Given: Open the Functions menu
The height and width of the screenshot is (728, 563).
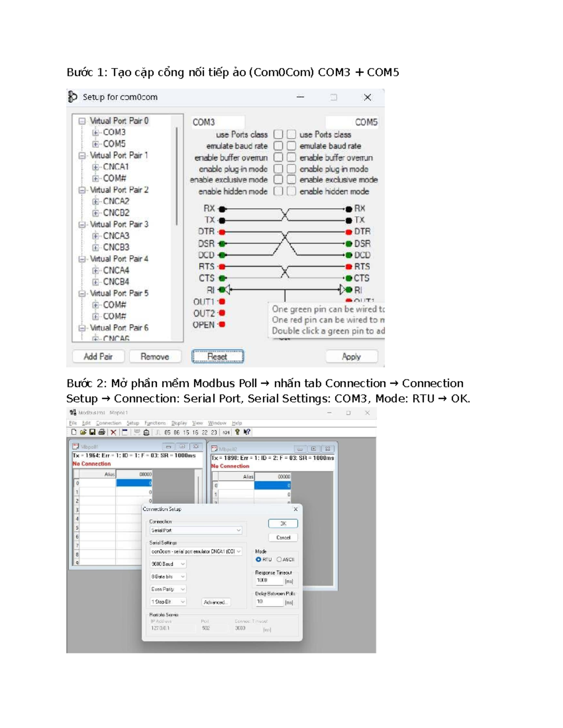Looking at the screenshot, I should point(155,423).
